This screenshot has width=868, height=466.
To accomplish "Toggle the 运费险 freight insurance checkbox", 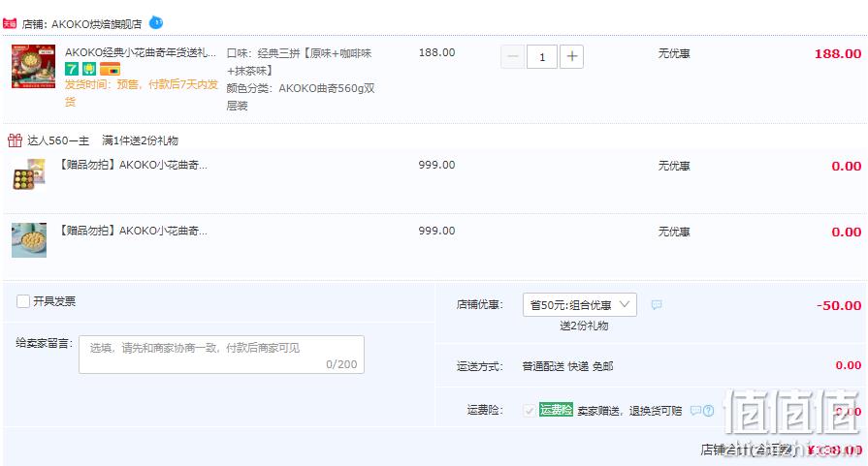I will [530, 410].
